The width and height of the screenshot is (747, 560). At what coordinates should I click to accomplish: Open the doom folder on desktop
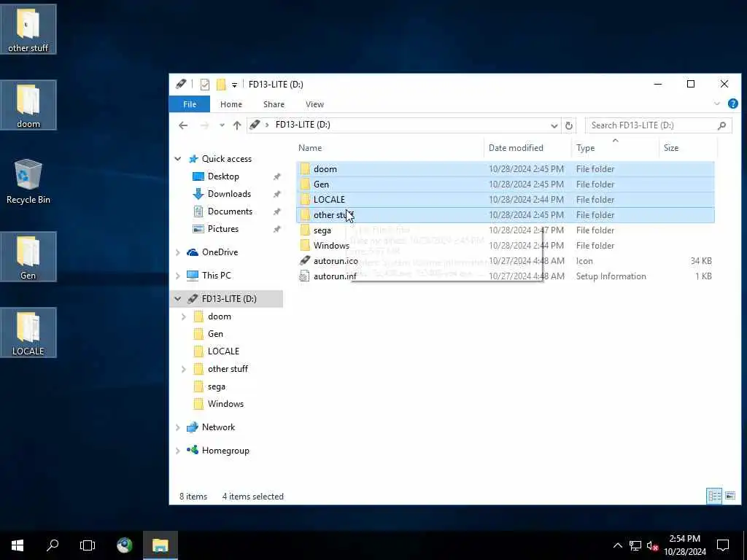click(28, 105)
